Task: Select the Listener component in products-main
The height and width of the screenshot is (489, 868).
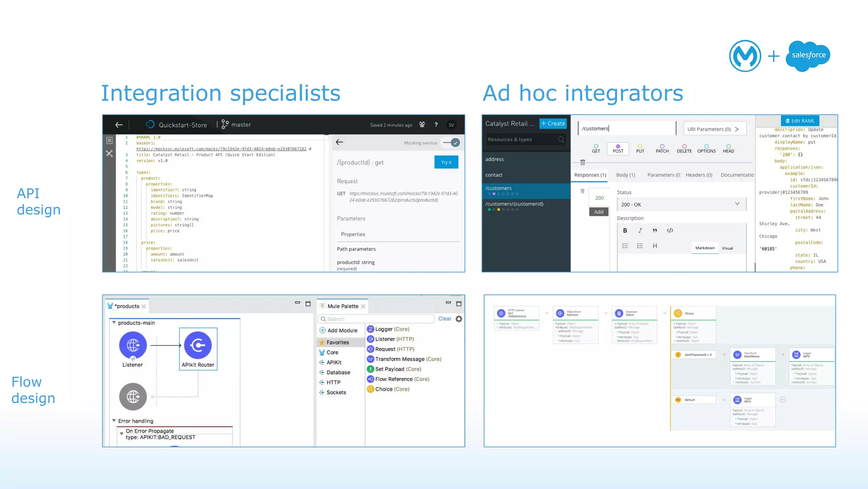Action: (x=133, y=349)
